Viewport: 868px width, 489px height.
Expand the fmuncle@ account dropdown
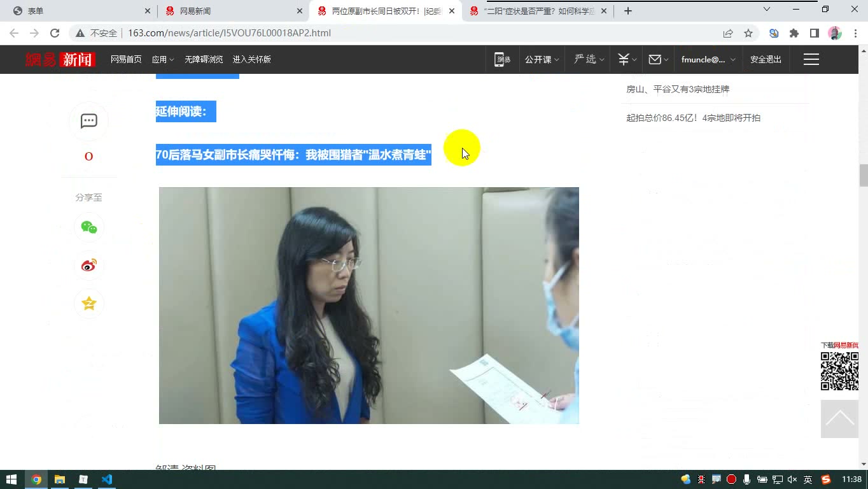coord(708,59)
